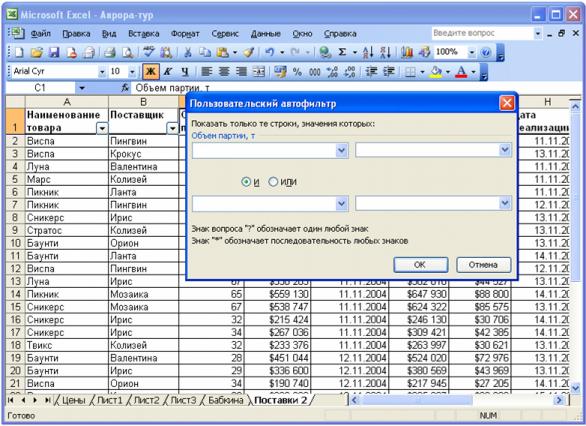Click the Отмена button
The image size is (586, 426).
point(483,265)
